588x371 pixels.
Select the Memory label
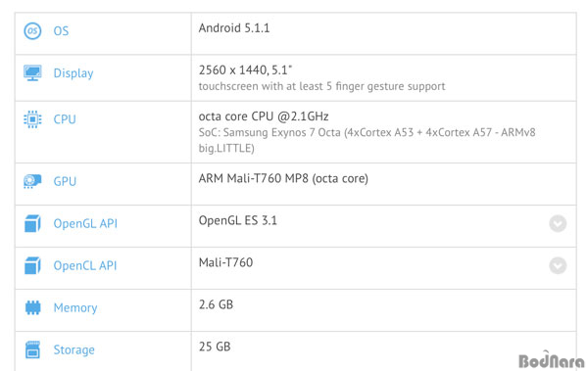(x=75, y=308)
